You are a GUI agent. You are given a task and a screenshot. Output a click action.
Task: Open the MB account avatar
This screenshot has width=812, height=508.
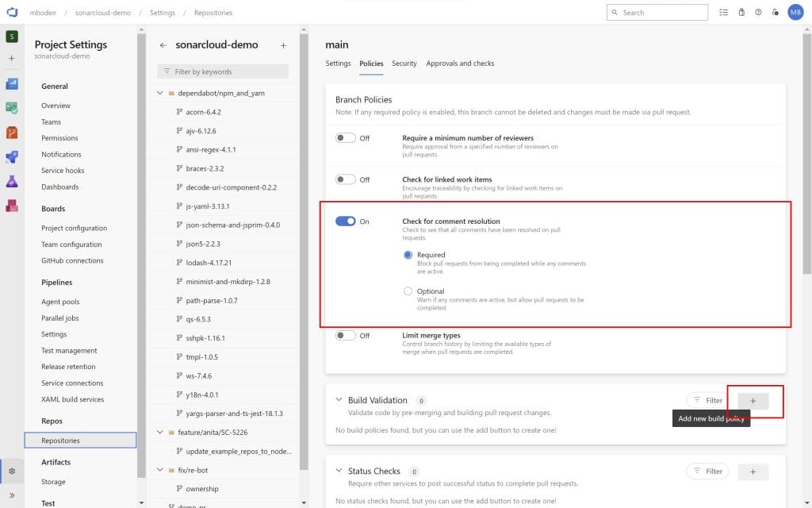point(795,12)
